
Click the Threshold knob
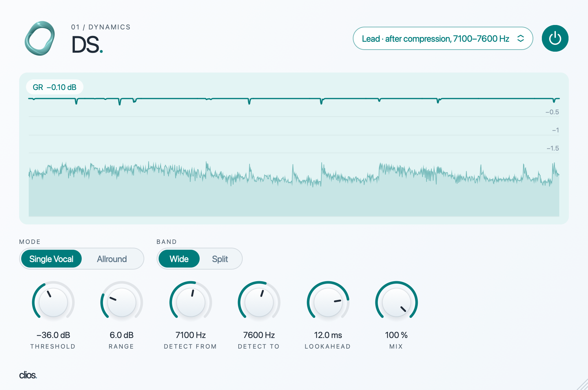[x=53, y=302]
